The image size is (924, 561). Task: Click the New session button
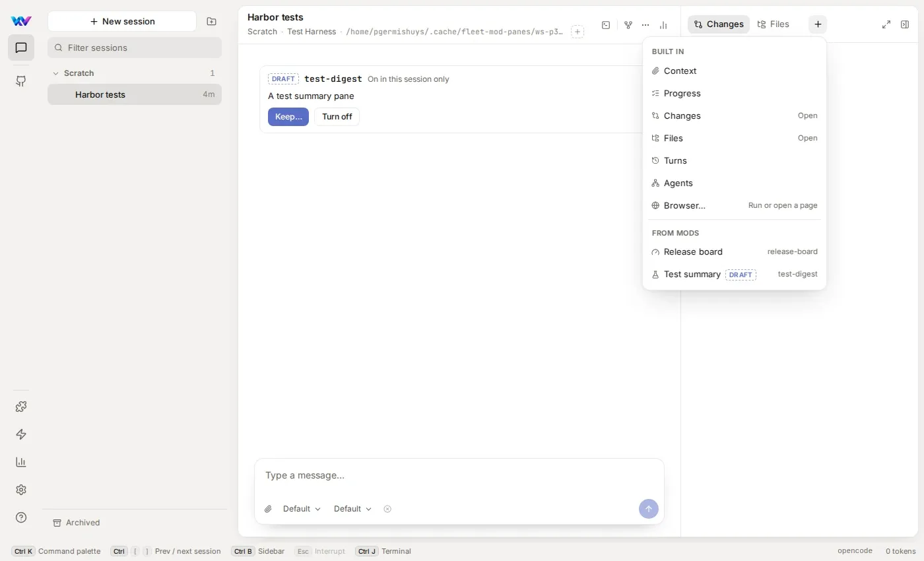[122, 21]
